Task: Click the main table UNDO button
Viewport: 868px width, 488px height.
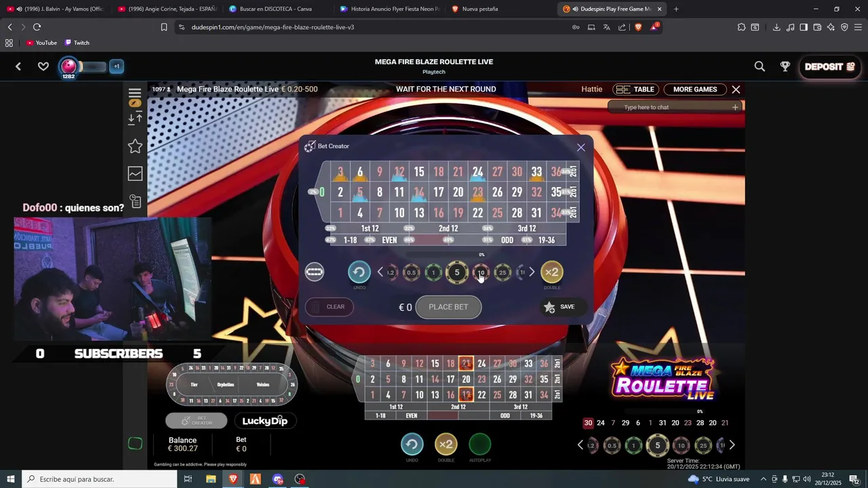Action: click(x=412, y=445)
